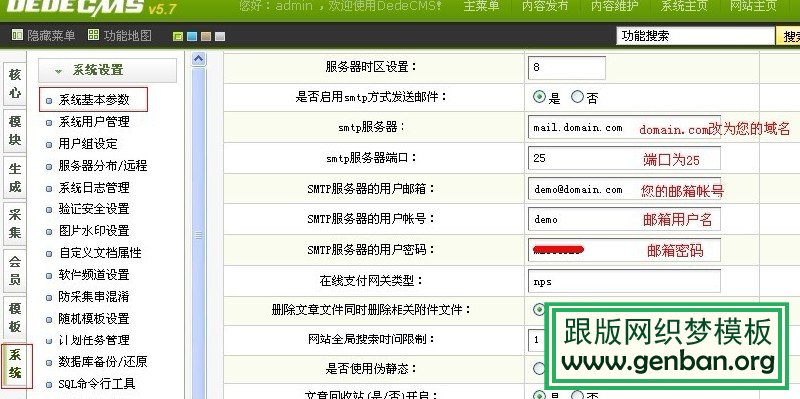800x399 pixels.
Task: Click the 在线支付网关类型 input field
Action: [624, 281]
